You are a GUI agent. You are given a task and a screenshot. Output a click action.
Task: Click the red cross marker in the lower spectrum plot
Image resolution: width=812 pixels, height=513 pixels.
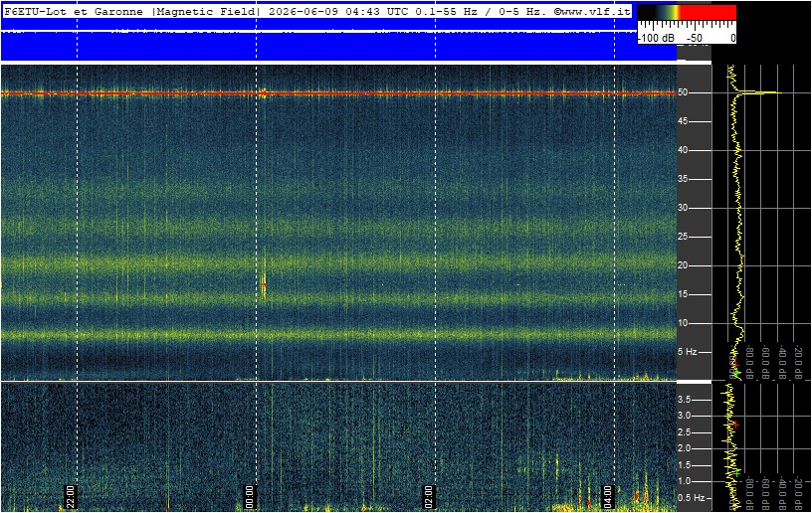pyautogui.click(x=735, y=425)
